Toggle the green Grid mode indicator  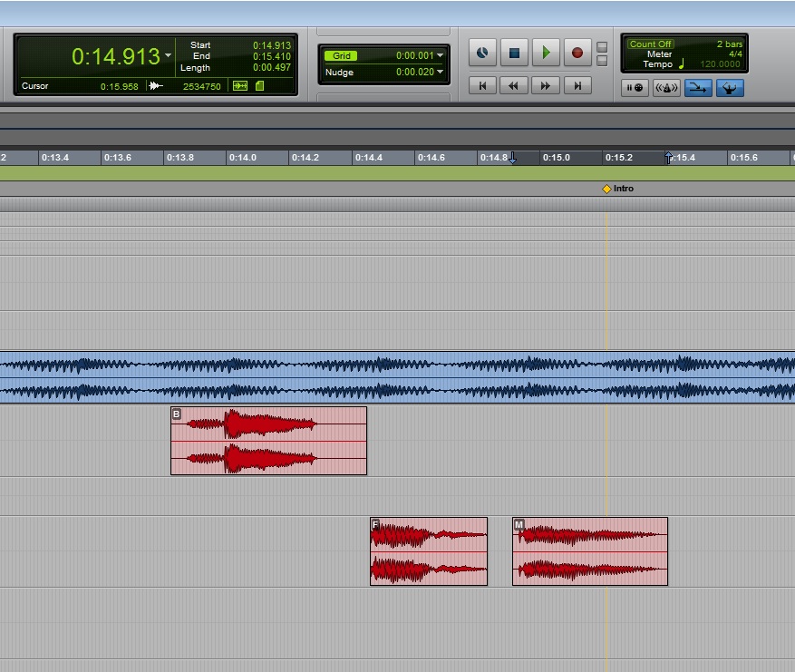(341, 56)
